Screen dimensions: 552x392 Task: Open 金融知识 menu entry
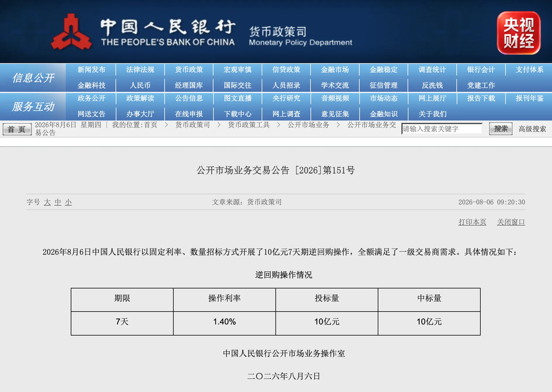click(384, 114)
